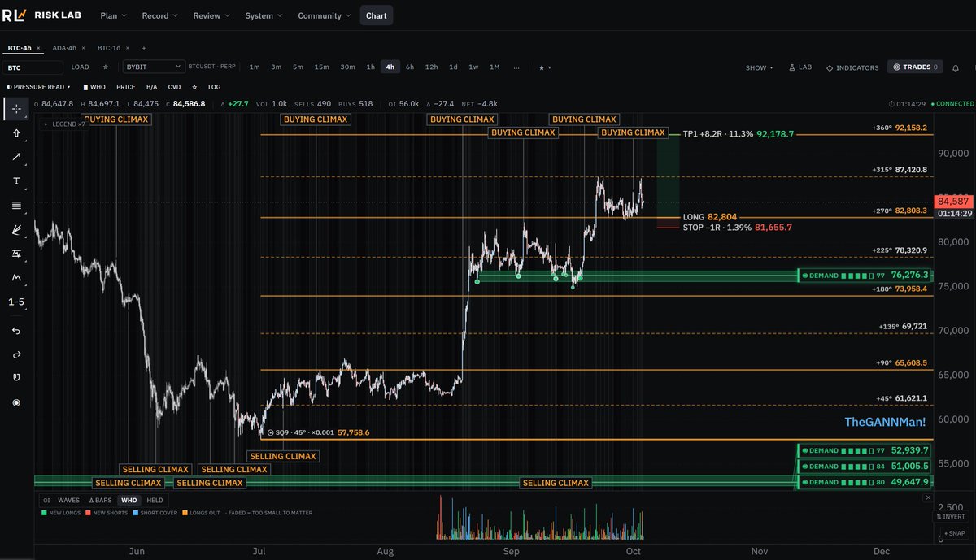
Task: Select the diagonal arrow drawing tool
Action: (x=16, y=157)
